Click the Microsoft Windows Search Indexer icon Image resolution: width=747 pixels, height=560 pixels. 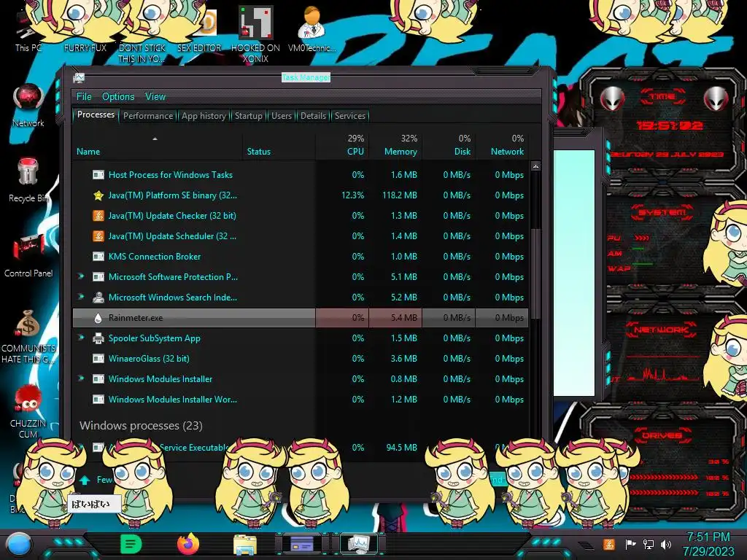click(x=98, y=297)
